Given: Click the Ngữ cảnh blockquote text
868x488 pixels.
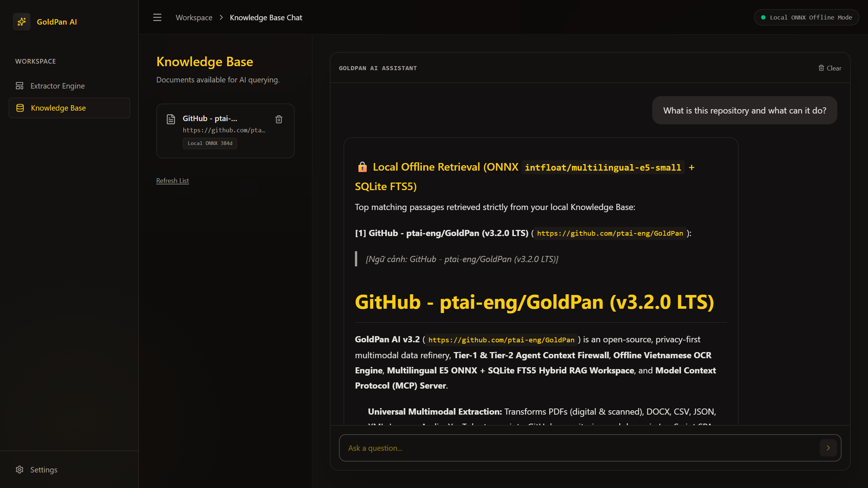Looking at the screenshot, I should coord(462,259).
